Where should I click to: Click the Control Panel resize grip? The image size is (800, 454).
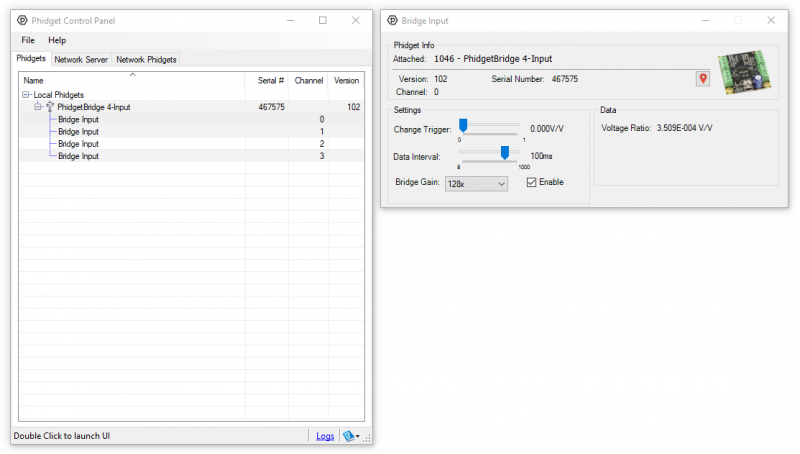[367, 438]
